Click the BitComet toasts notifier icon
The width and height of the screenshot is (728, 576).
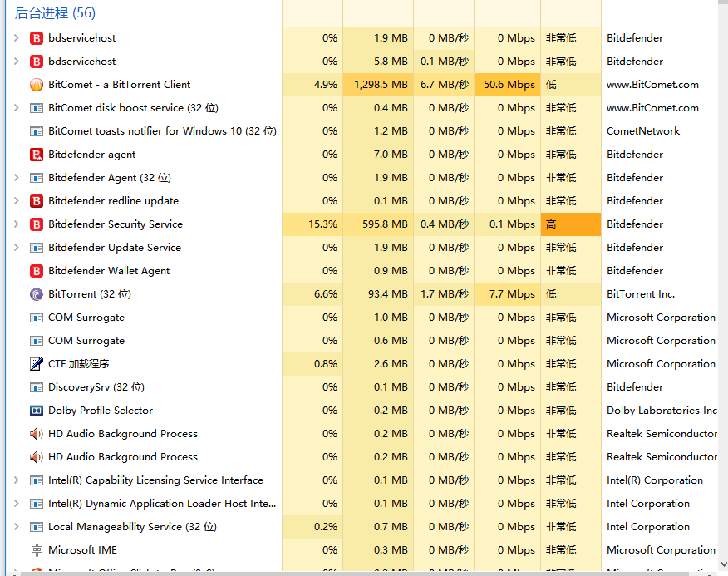tap(37, 131)
